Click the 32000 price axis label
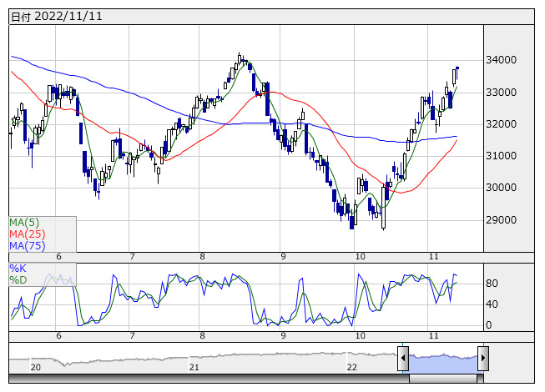Screen dimensions: 545x392 [502, 124]
